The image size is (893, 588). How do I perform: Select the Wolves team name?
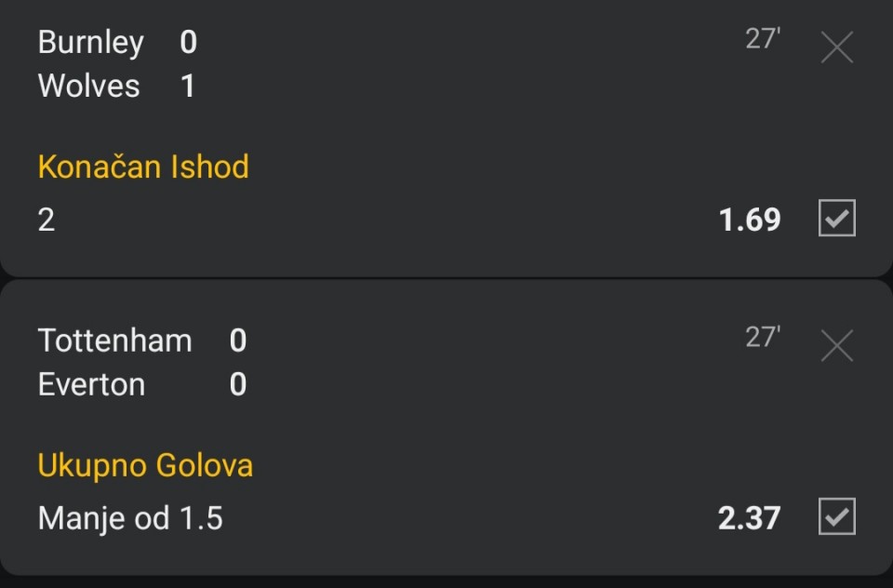(88, 86)
